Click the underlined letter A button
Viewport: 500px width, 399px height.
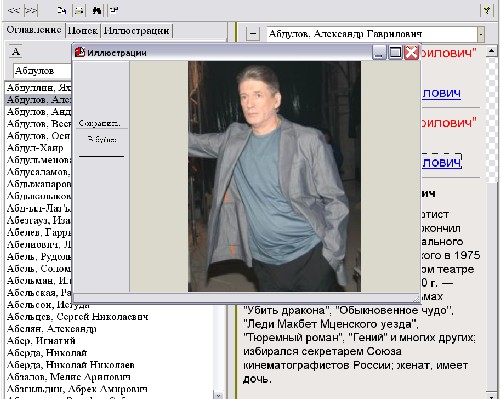16,52
